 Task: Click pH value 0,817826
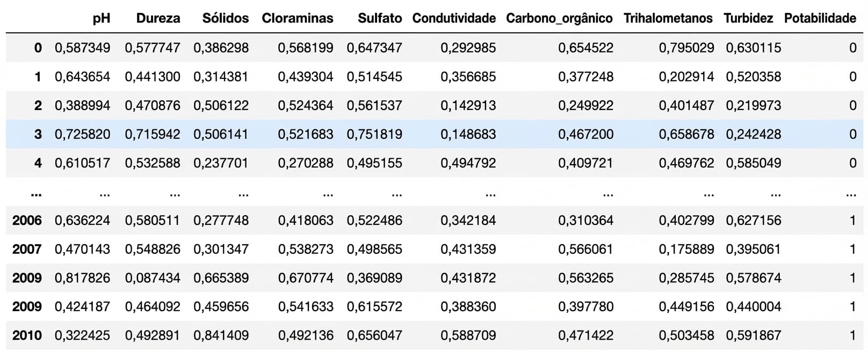[82, 278]
